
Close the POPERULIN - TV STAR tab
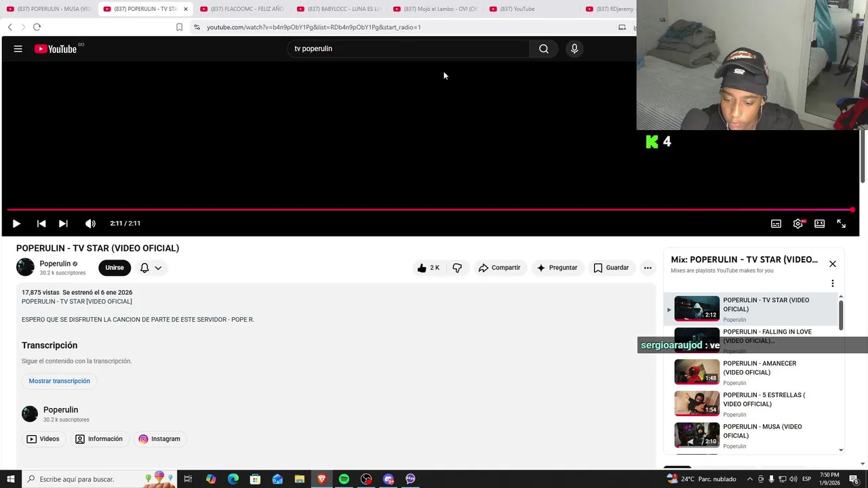pyautogui.click(x=185, y=9)
